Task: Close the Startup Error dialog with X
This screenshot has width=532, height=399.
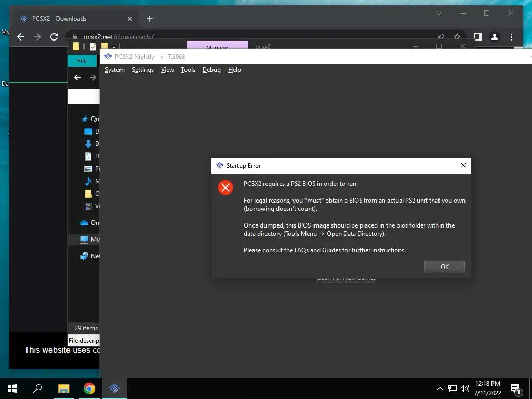Action: (463, 166)
